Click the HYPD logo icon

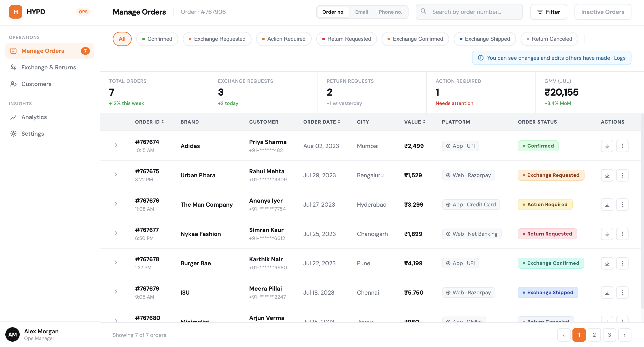click(15, 12)
